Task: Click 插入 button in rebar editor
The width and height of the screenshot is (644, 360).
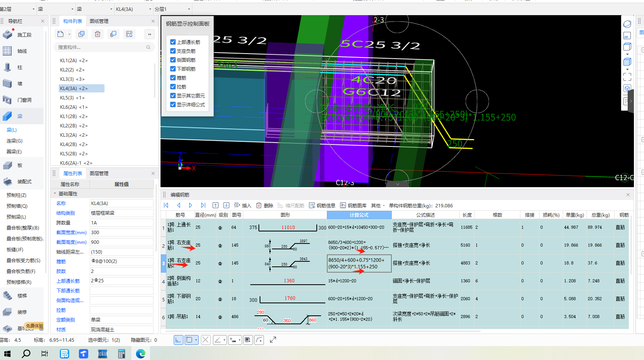Action: pyautogui.click(x=243, y=205)
